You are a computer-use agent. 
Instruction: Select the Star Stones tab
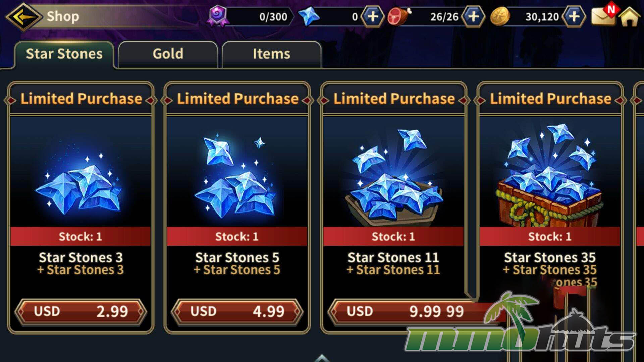(x=64, y=54)
